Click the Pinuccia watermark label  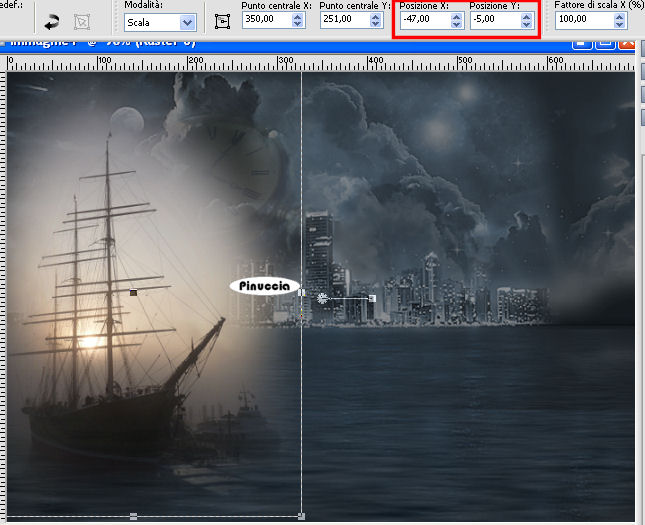[264, 286]
